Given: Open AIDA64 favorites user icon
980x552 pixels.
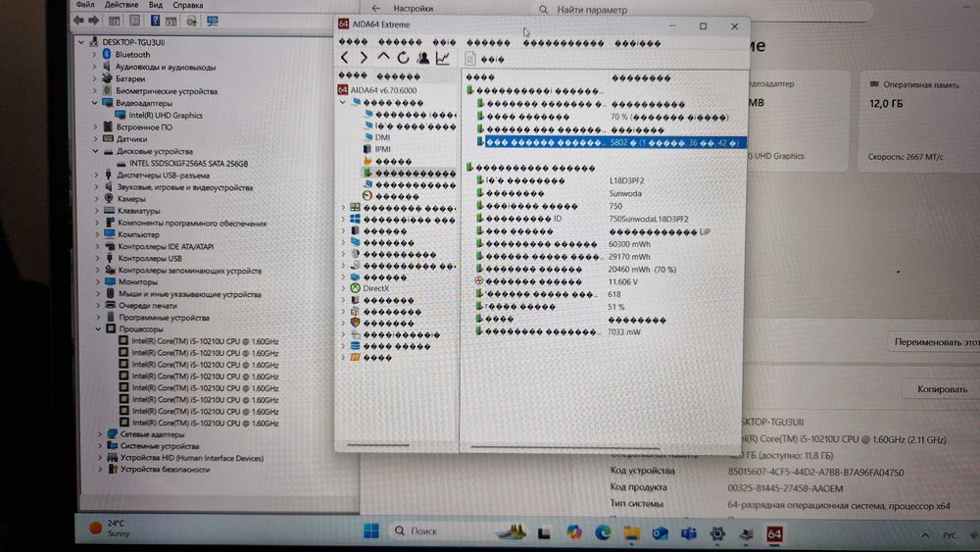Looking at the screenshot, I should [423, 58].
